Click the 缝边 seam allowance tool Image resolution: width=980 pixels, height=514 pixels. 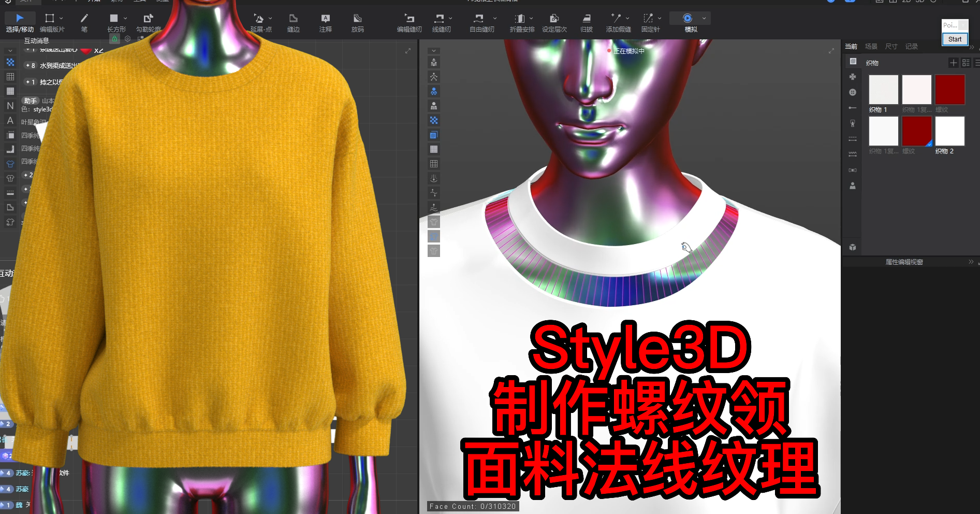[x=294, y=23]
